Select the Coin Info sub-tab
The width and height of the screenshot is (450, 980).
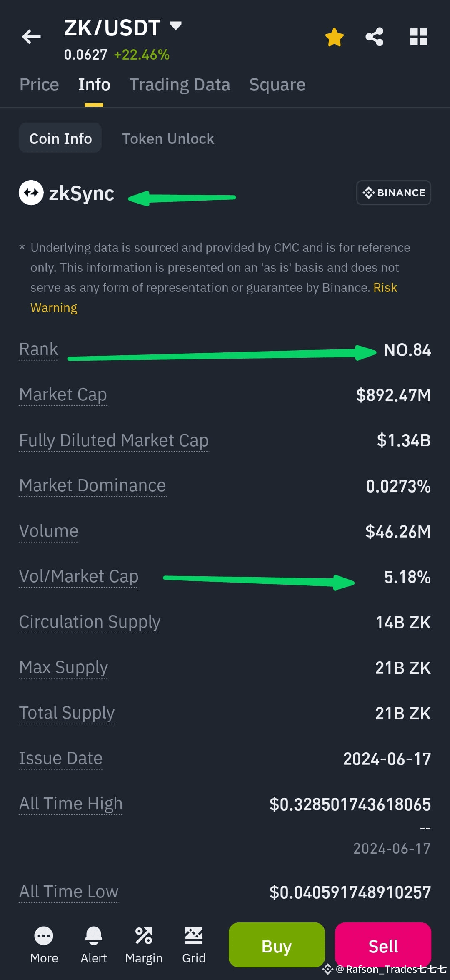tap(60, 138)
